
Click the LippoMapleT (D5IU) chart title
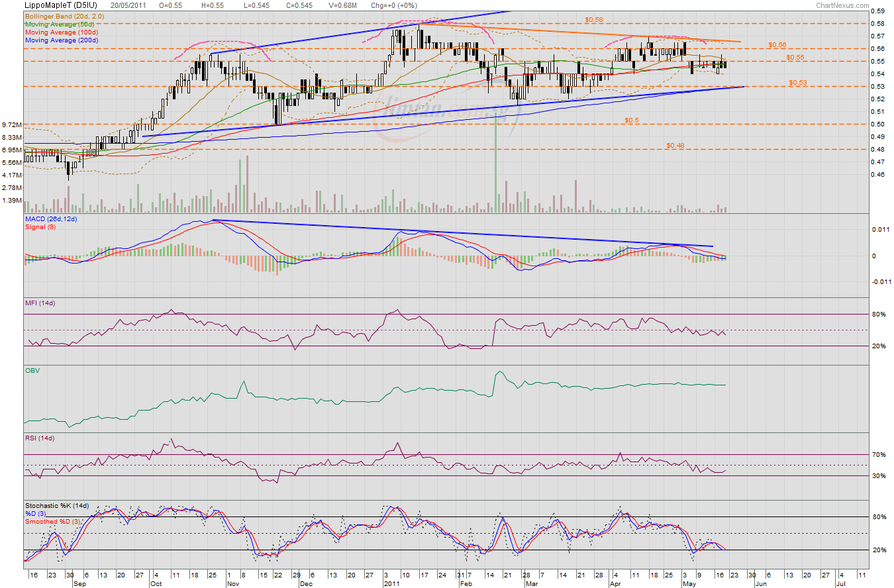[61, 5]
